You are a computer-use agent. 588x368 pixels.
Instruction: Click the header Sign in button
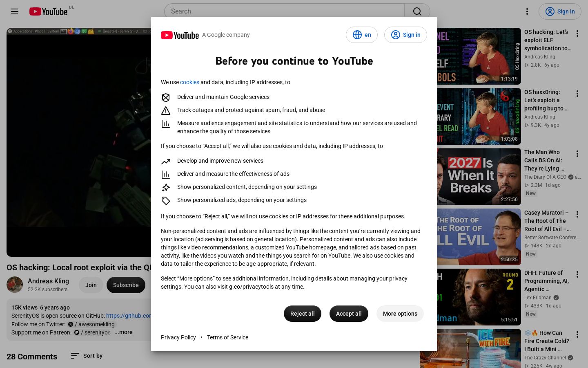560,11
